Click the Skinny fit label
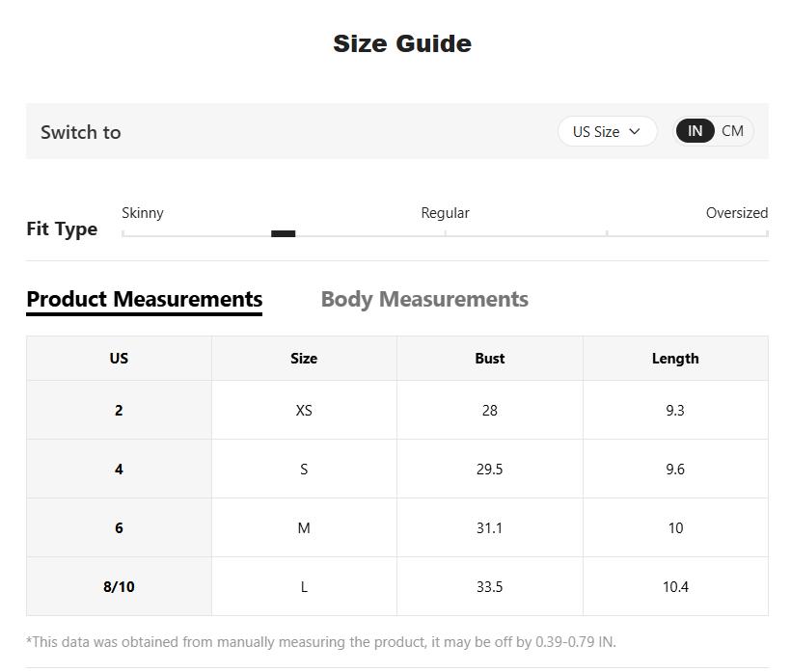 coord(143,213)
